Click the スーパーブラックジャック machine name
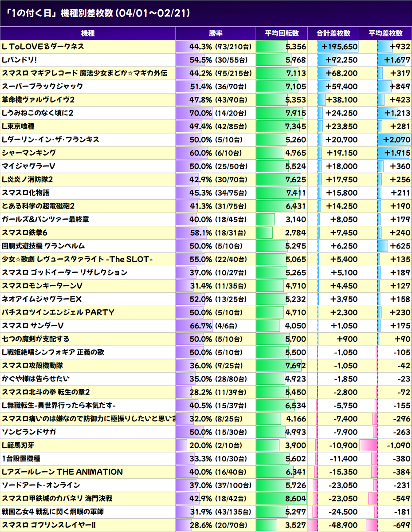Image resolution: width=412 pixels, height=532 pixels. coord(42,86)
